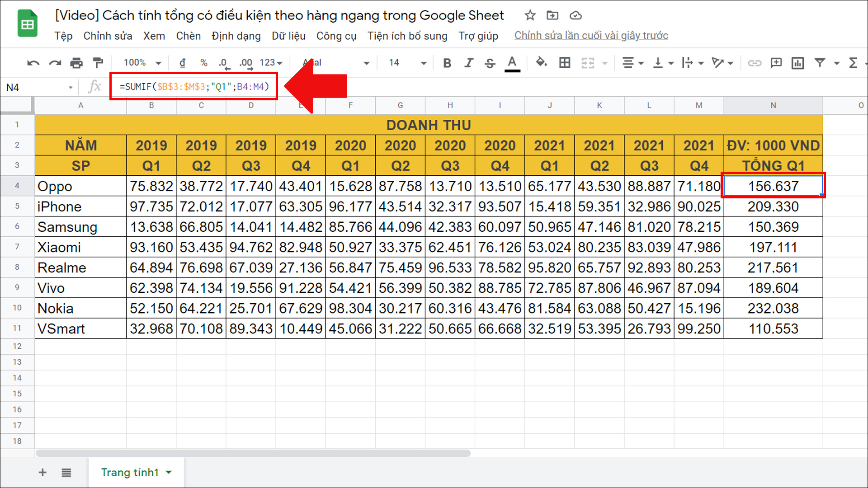Open the font family dropdown
The image size is (868, 488).
click(336, 63)
